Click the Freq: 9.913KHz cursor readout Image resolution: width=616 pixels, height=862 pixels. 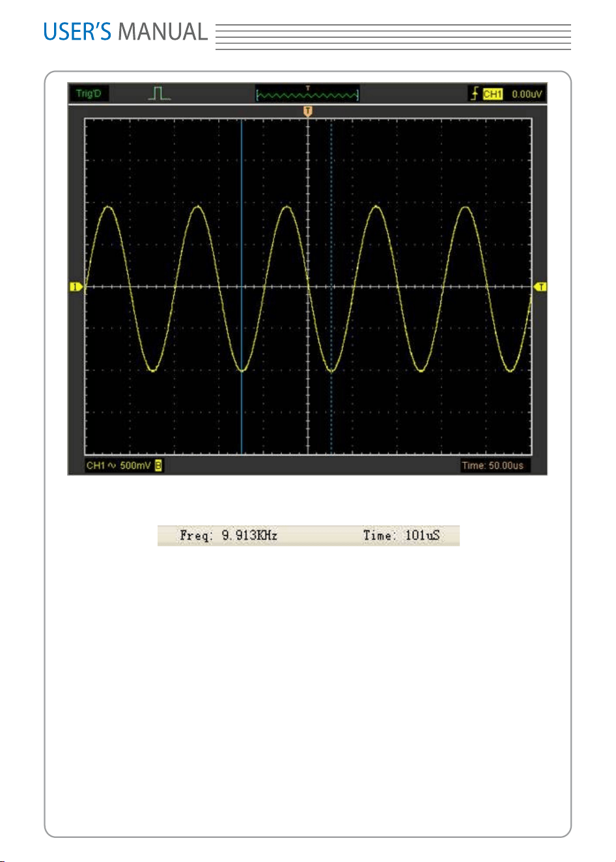[229, 535]
